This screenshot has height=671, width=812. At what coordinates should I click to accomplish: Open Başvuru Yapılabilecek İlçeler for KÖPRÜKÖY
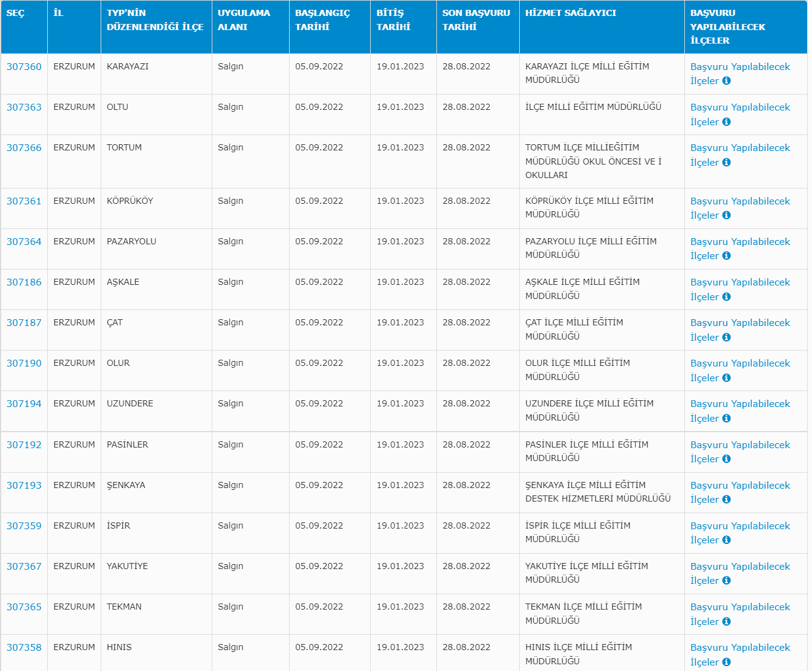[x=740, y=201]
